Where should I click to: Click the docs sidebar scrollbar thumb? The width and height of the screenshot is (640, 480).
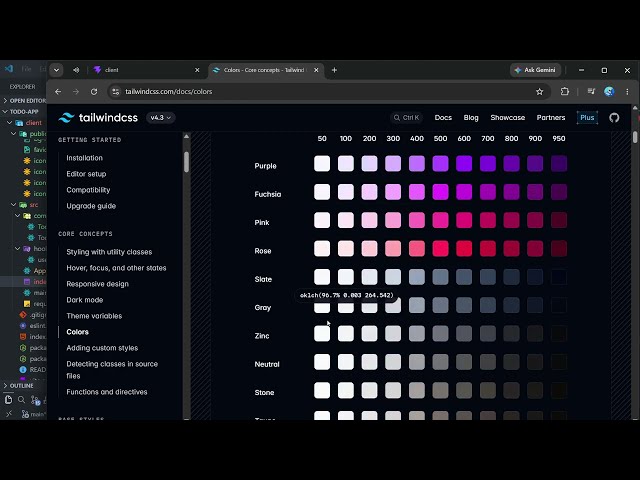point(187,162)
